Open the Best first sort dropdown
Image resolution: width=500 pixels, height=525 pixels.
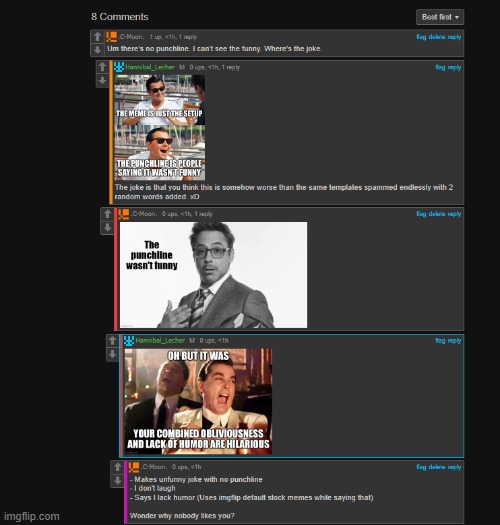440,17
